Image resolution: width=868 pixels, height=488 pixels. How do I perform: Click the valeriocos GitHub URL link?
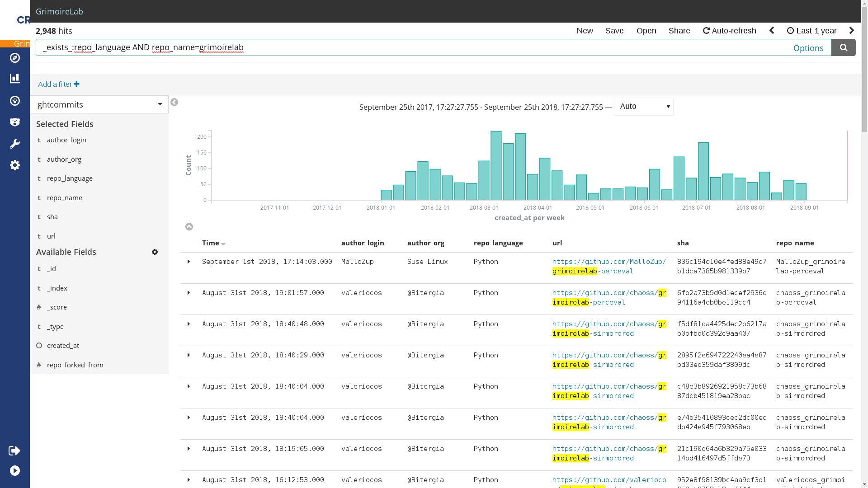[x=609, y=480]
